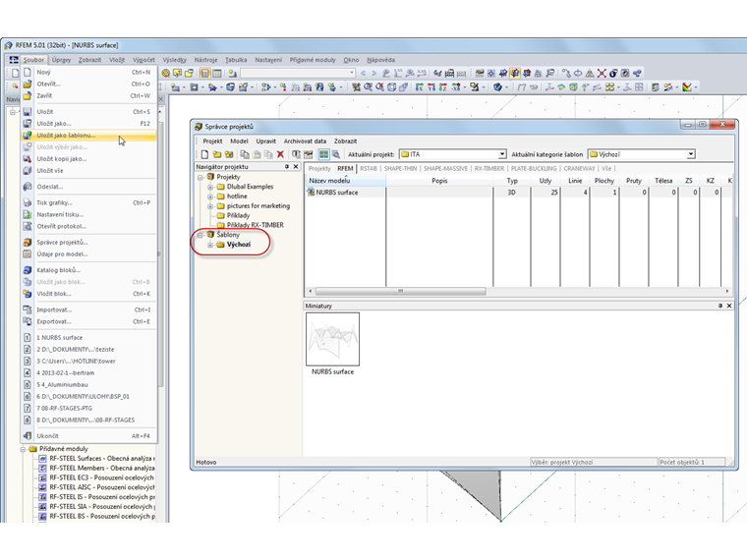The width and height of the screenshot is (747, 560).
Task: Select the NURBS surface thumbnail in Miniatury
Action: pyautogui.click(x=332, y=339)
